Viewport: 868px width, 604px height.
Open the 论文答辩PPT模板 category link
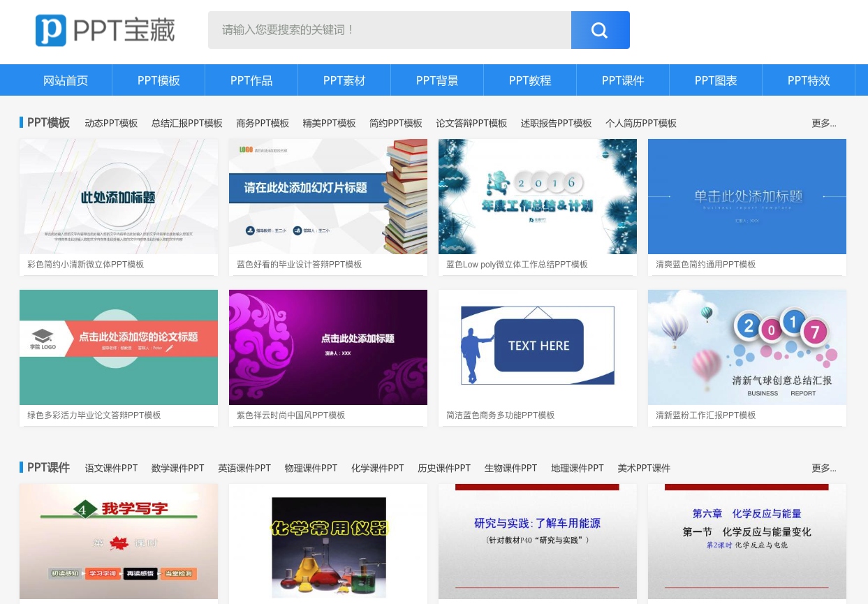tap(471, 123)
